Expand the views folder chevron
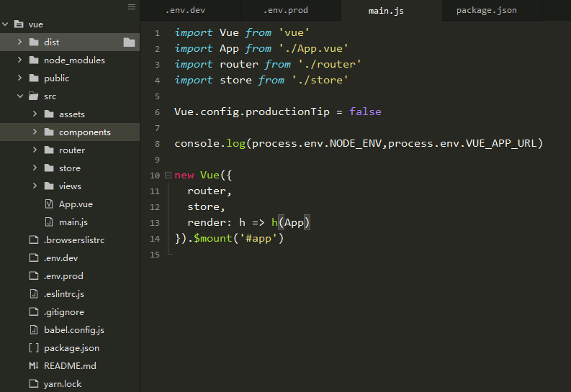This screenshot has height=392, width=571. pyautogui.click(x=35, y=186)
